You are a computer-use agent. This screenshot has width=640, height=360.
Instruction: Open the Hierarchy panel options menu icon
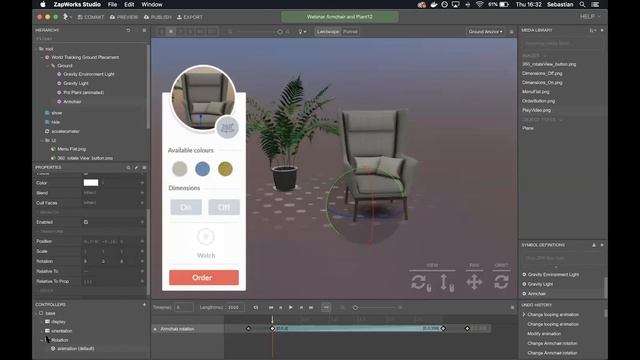(x=144, y=30)
